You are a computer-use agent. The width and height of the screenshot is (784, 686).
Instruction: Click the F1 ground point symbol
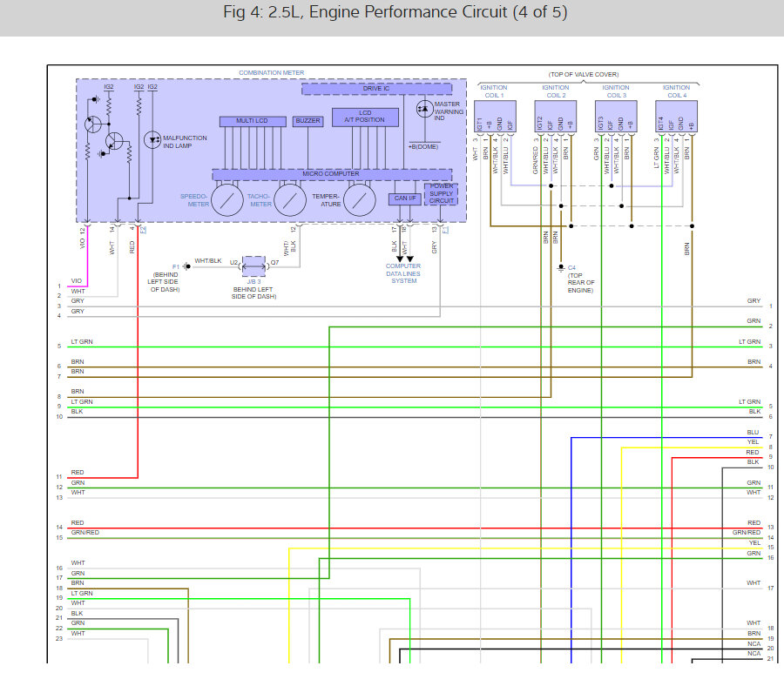pyautogui.click(x=186, y=266)
